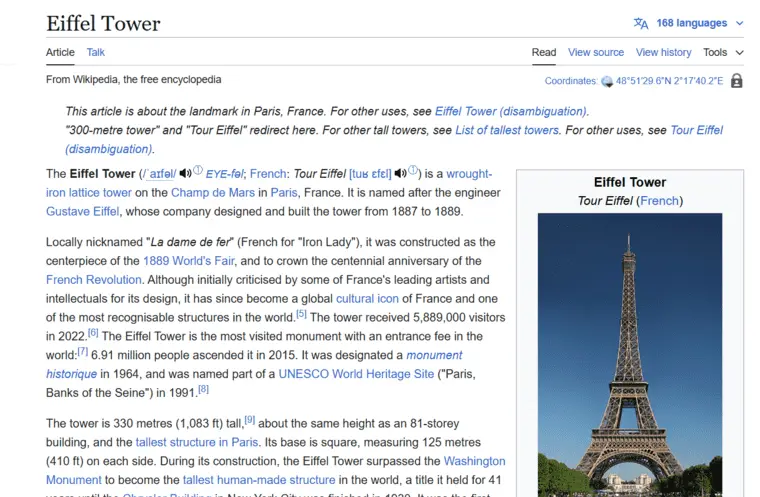Open the French language link in the intro
This screenshot has width=760, height=497.
pos(268,174)
